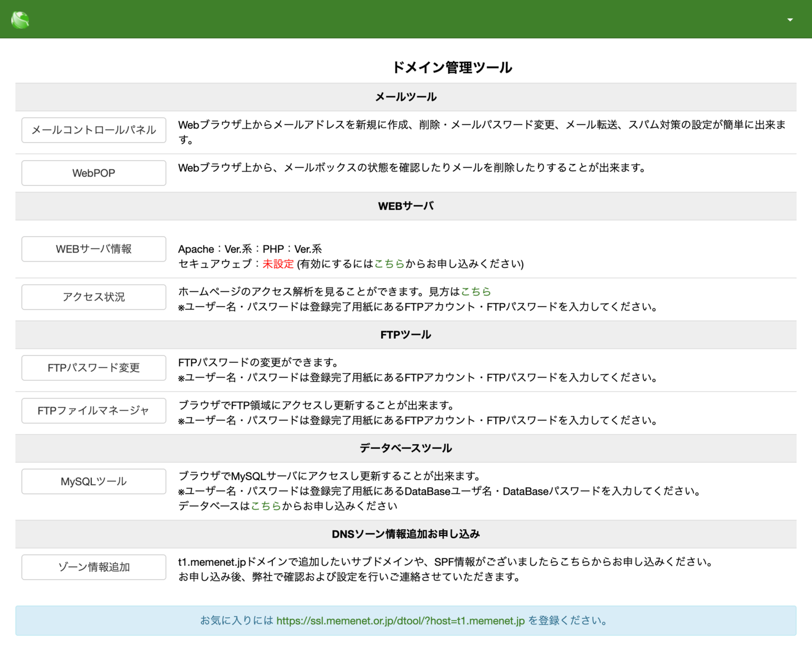Open アクセス状況 for access analytics
The image size is (812, 656).
(x=93, y=297)
